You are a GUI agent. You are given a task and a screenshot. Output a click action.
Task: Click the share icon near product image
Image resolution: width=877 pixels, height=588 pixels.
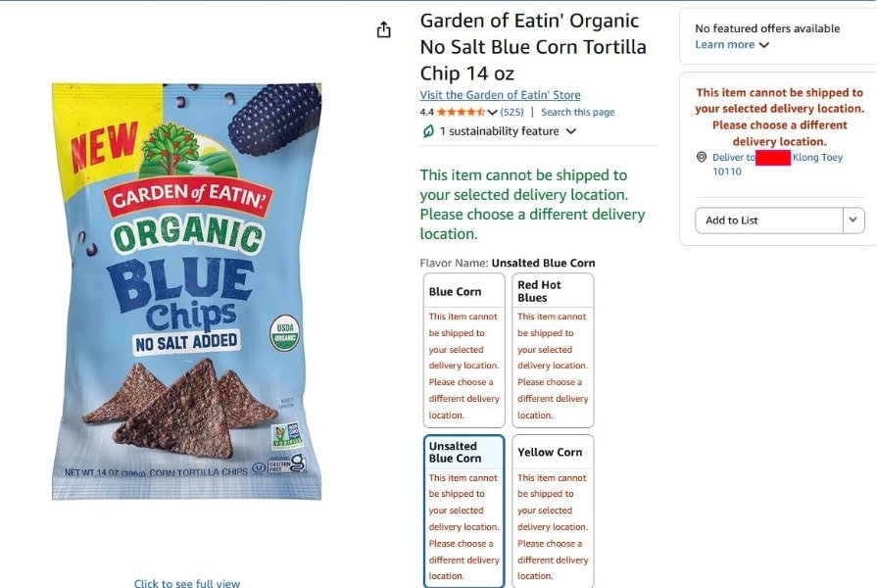384,29
